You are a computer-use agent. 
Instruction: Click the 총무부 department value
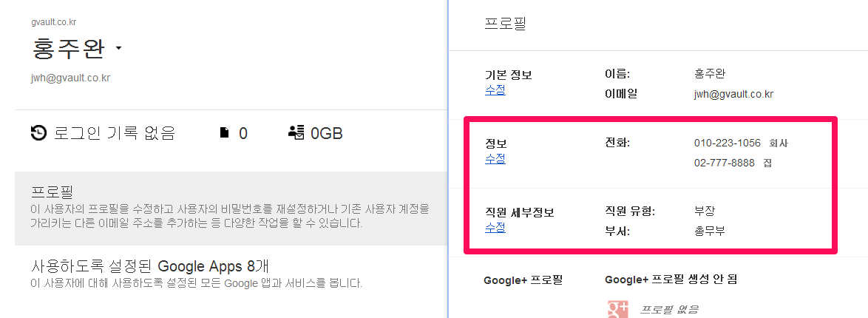pyautogui.click(x=709, y=231)
